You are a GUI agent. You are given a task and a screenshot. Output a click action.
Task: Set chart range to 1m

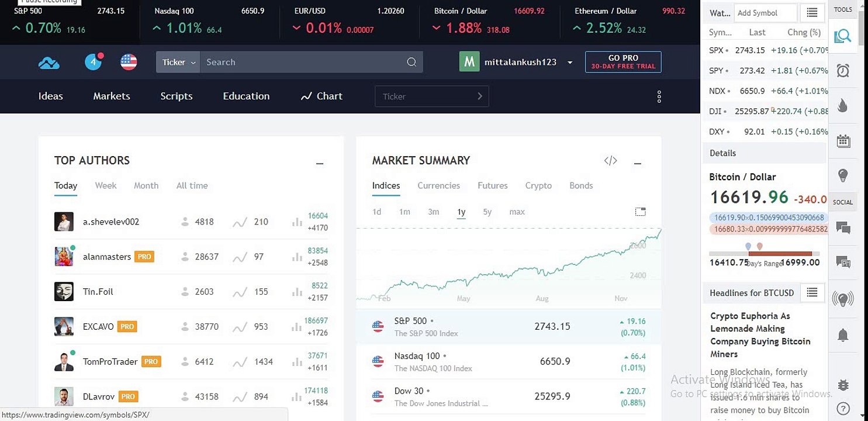tap(404, 212)
